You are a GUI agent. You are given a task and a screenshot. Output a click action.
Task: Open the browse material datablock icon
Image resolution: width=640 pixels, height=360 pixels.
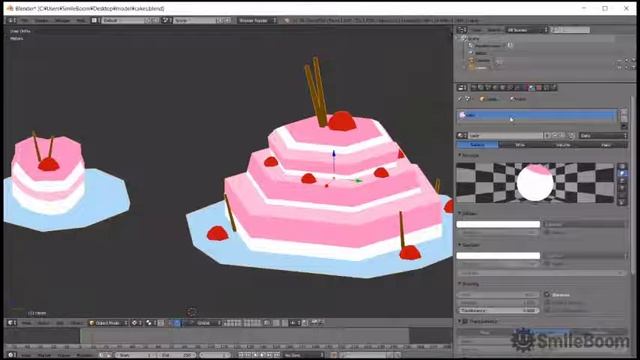click(x=462, y=136)
